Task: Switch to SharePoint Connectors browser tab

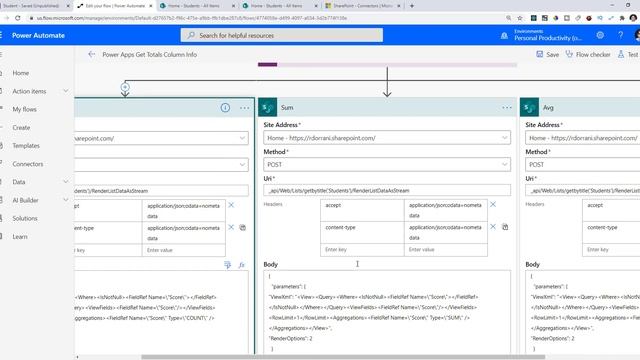Action: (x=362, y=6)
